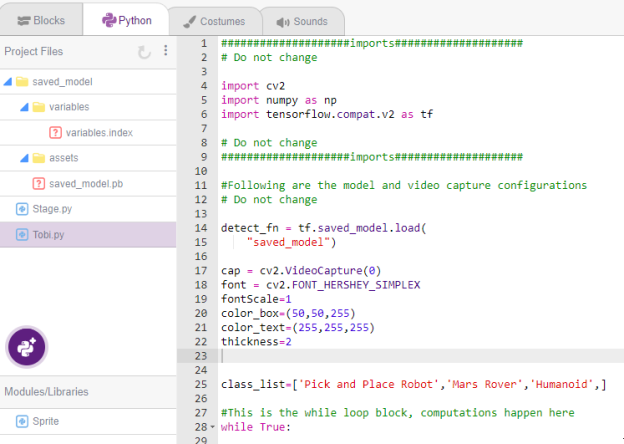Click the saved_model.pb file icon
Viewport: 624px width, 444px height.
(39, 183)
